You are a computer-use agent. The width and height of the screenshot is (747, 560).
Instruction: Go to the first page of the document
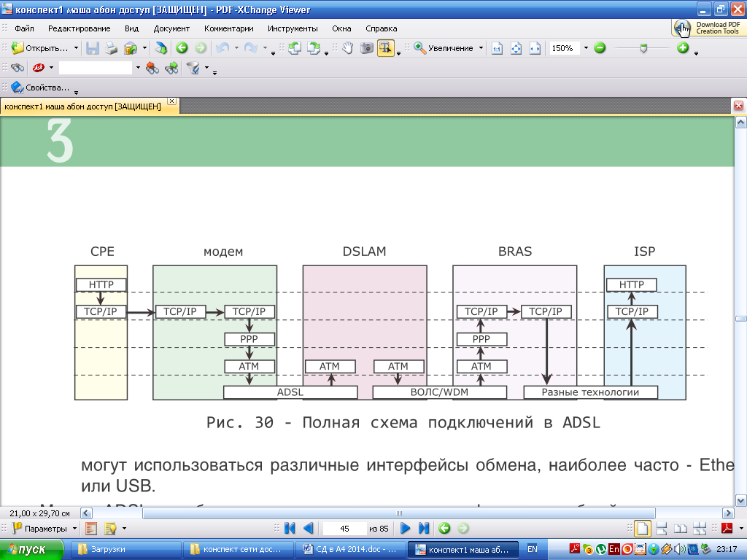click(290, 529)
